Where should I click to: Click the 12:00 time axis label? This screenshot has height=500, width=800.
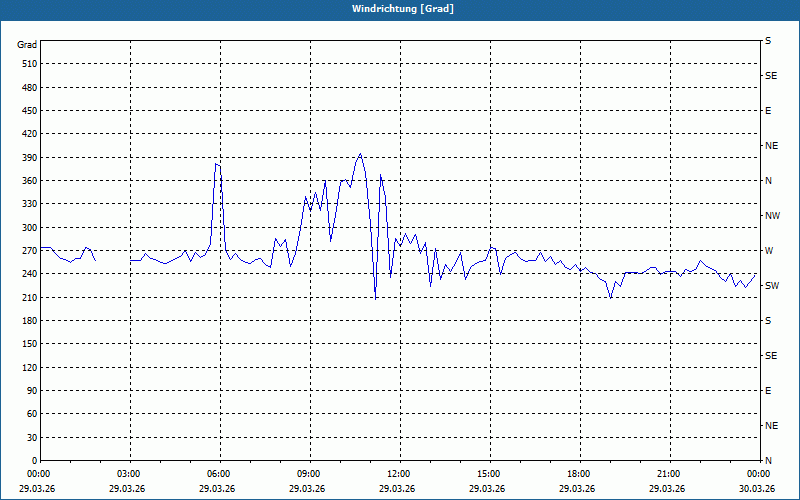click(x=399, y=473)
